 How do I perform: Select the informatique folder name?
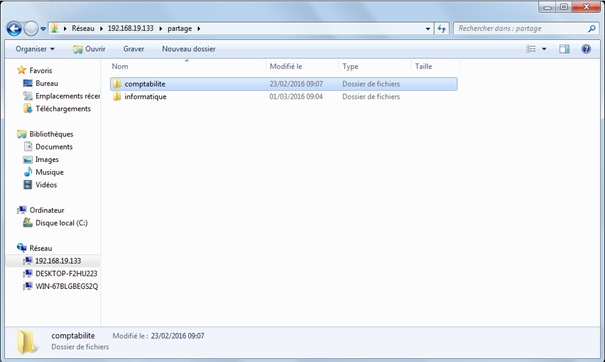click(145, 97)
